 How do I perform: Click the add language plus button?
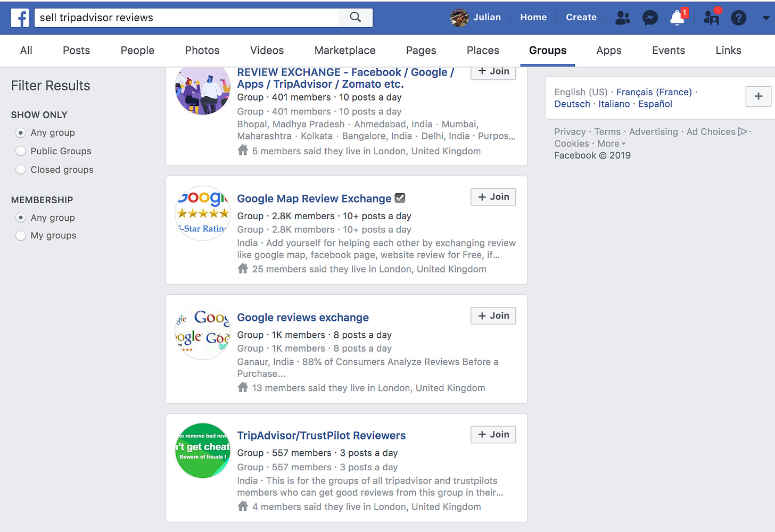tap(758, 96)
